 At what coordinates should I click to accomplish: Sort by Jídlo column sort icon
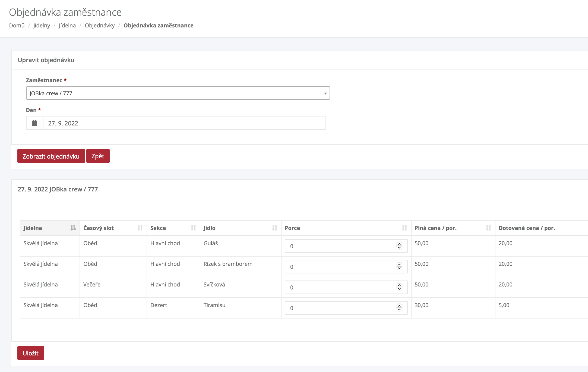click(274, 228)
